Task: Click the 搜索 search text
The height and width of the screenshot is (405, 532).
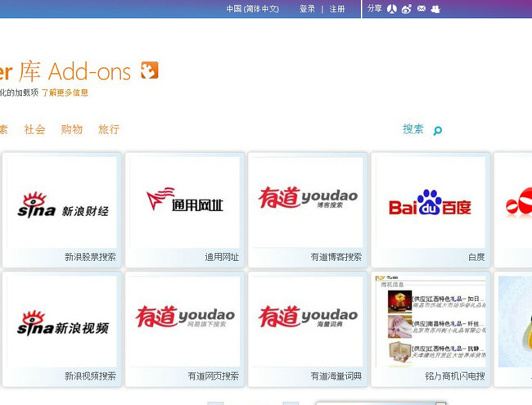Action: [413, 129]
